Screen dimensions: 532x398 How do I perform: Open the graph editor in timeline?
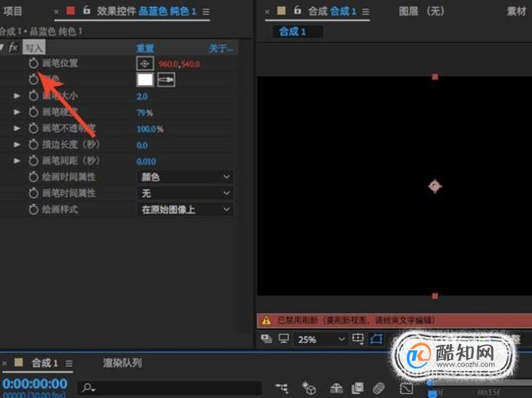406,388
